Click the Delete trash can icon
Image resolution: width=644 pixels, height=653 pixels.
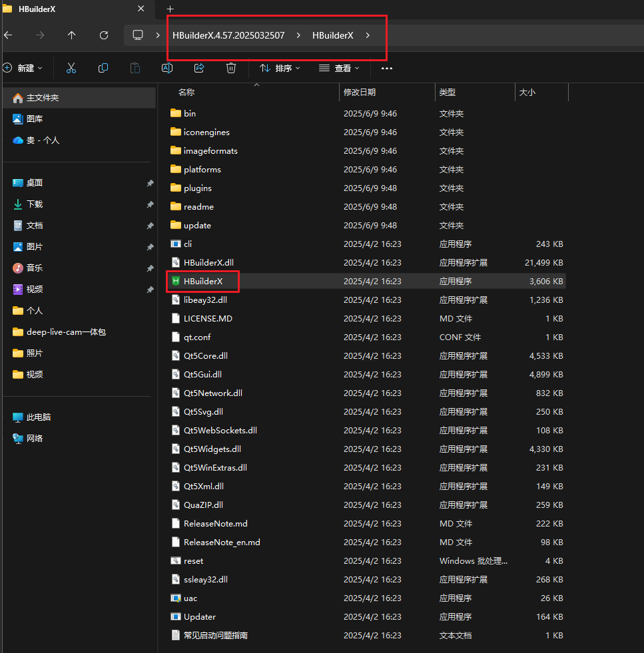point(231,68)
